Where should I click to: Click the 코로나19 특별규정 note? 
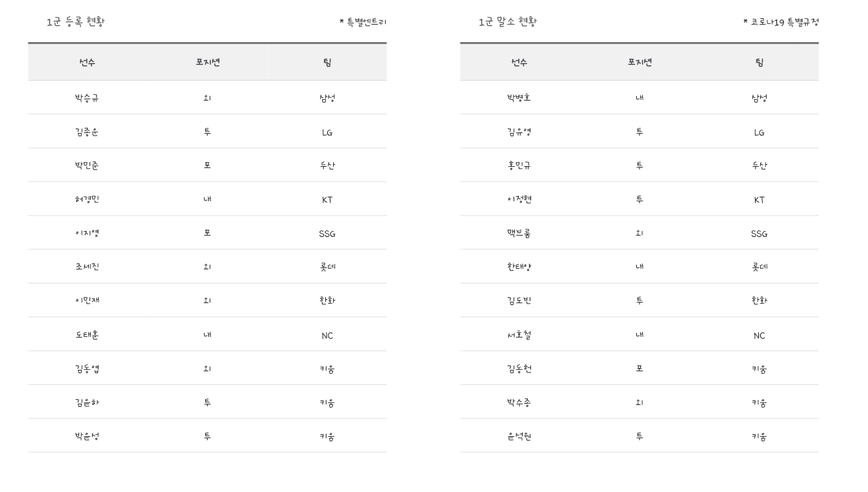pyautogui.click(x=781, y=22)
